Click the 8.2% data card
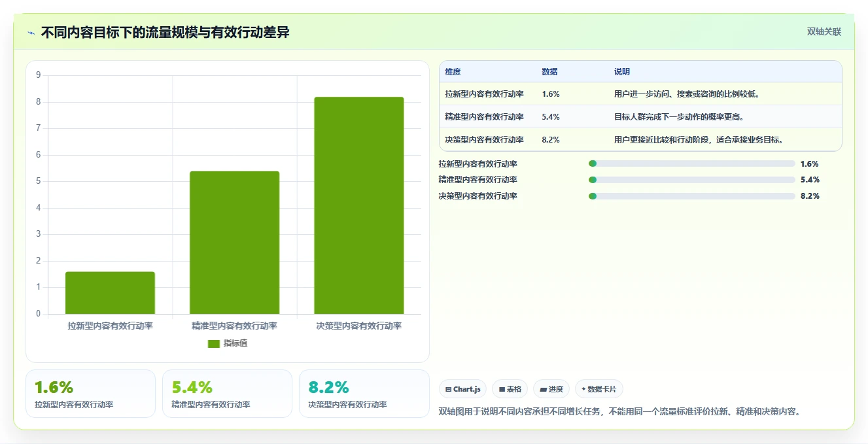 click(364, 394)
